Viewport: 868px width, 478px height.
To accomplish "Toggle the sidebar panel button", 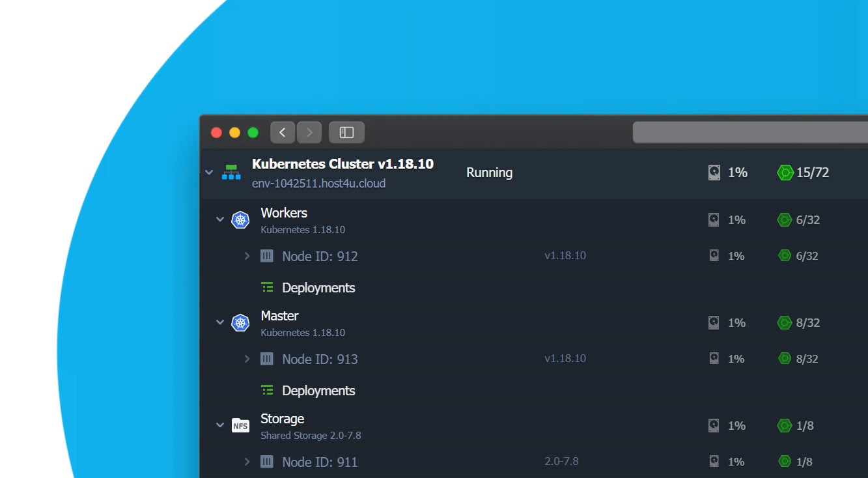I will (x=346, y=132).
